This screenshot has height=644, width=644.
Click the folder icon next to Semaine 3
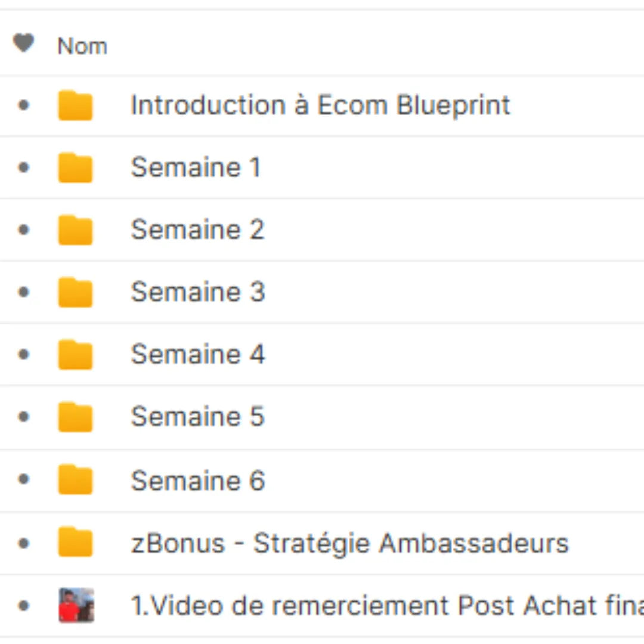pyautogui.click(x=75, y=292)
